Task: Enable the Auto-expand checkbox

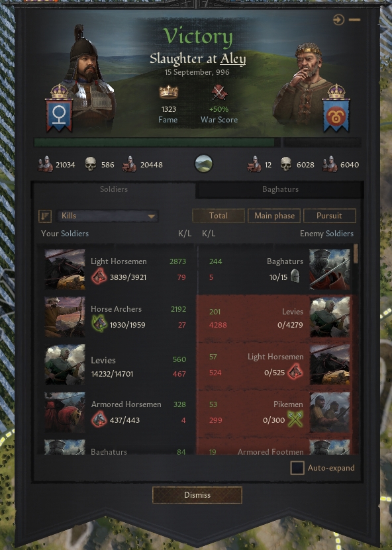Action: point(297,468)
